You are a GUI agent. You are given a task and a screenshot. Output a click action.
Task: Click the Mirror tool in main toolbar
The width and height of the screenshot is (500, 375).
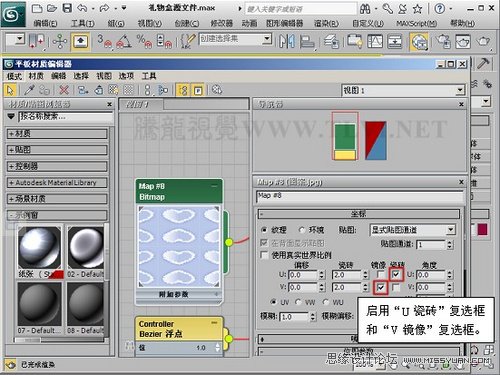point(287,42)
